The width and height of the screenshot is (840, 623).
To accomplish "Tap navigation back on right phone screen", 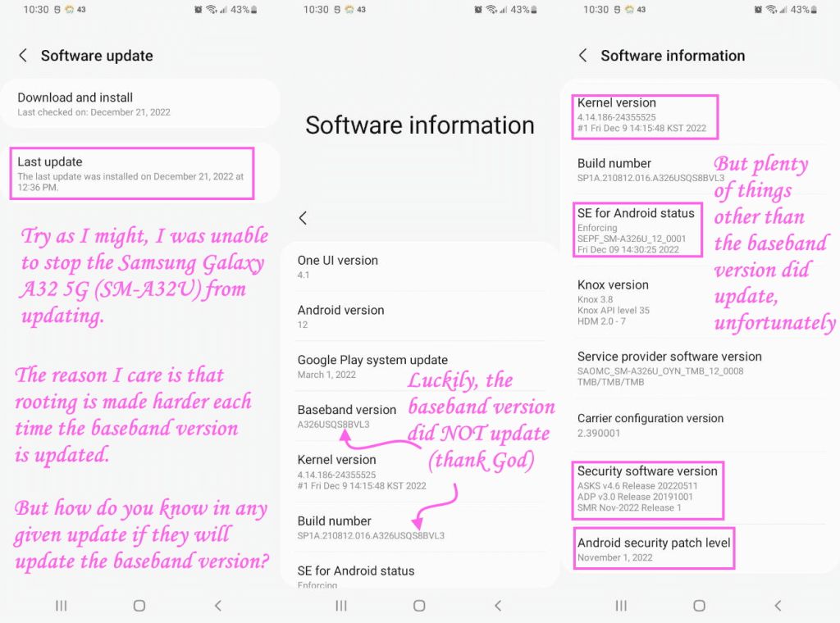I will coord(778,605).
